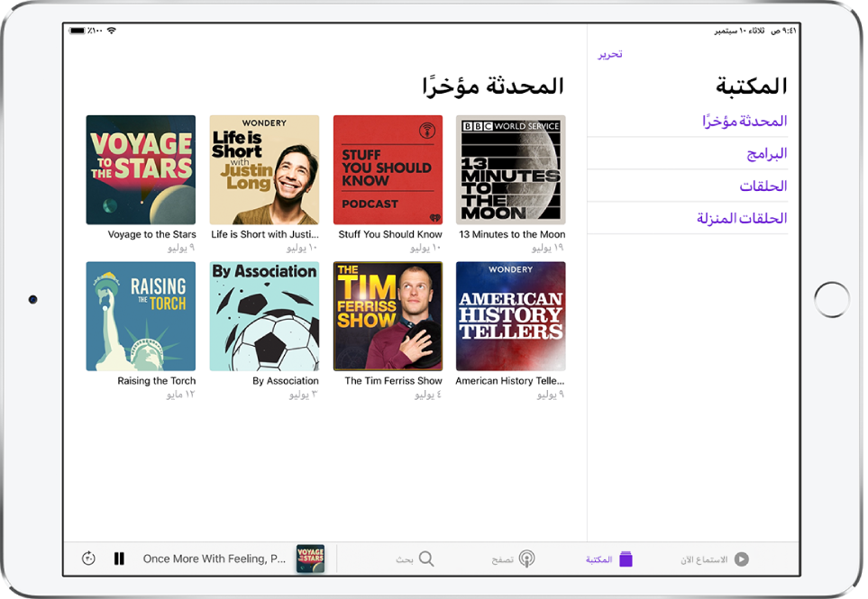Screen dimensions: 868x599
Task: Tap the Search magnifier icon
Action: tap(424, 558)
